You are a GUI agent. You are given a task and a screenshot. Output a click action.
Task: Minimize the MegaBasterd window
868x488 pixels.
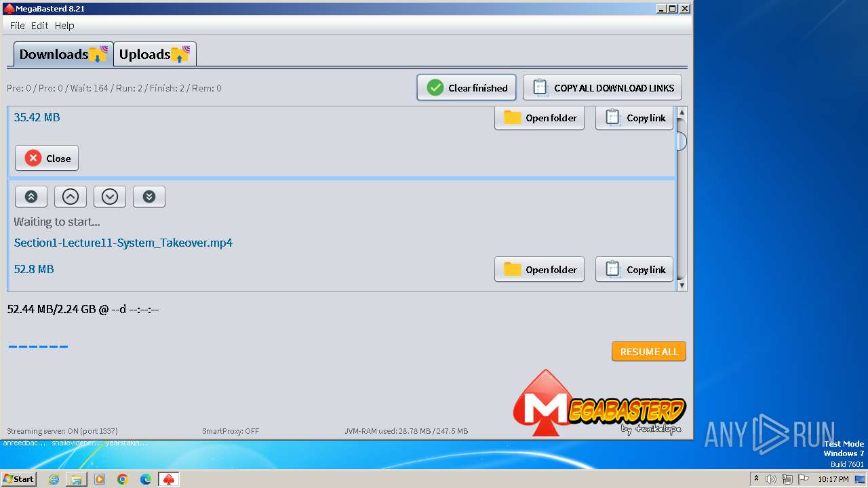tap(661, 9)
